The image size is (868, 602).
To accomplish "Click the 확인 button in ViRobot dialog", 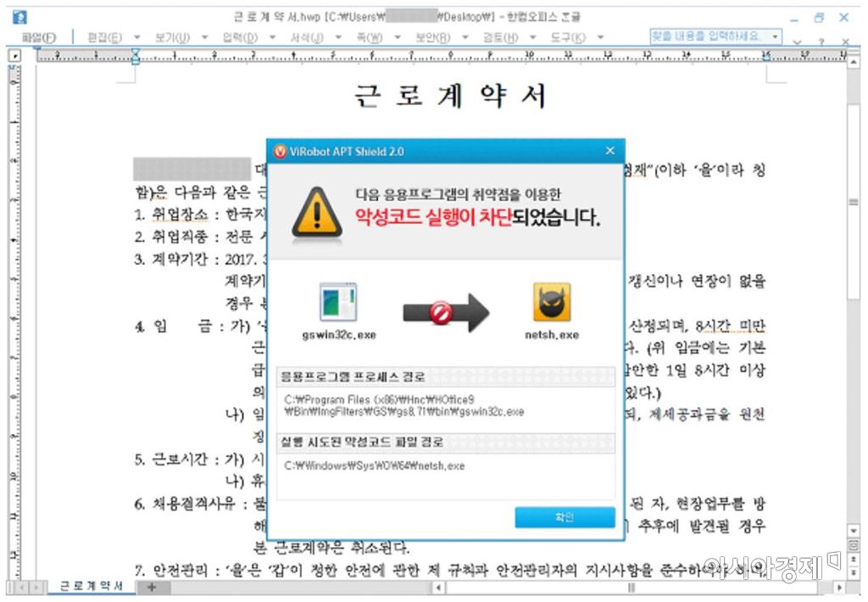I will pos(565,517).
